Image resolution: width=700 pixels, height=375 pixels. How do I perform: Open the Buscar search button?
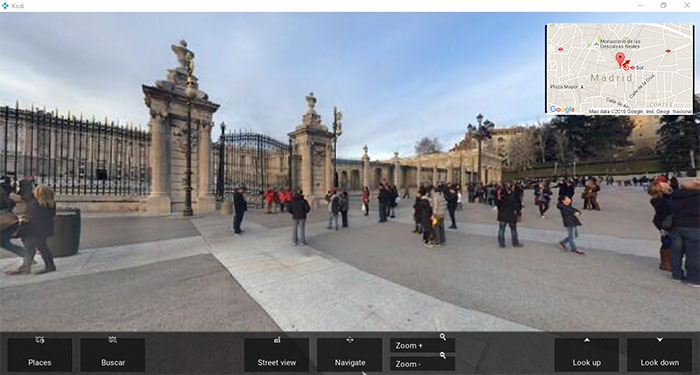tap(112, 354)
